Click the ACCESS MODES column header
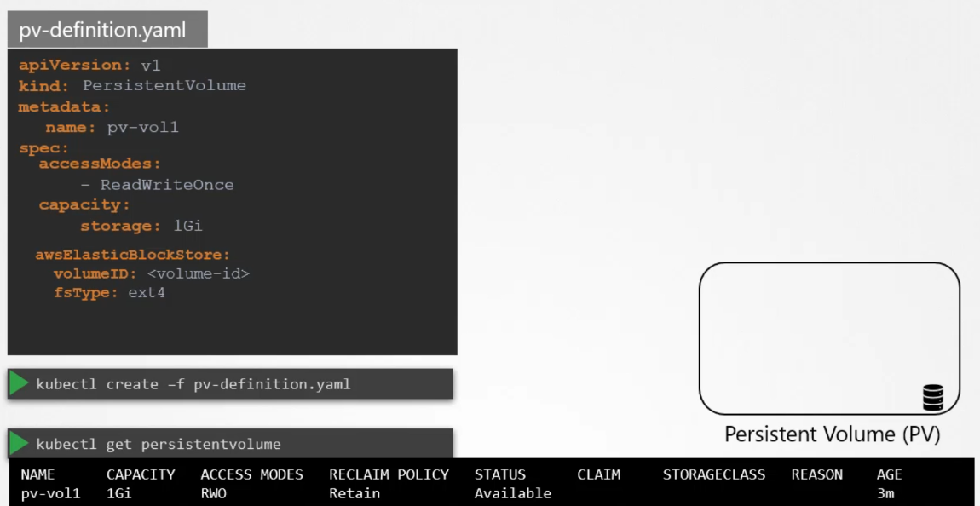This screenshot has height=506, width=980. click(251, 474)
